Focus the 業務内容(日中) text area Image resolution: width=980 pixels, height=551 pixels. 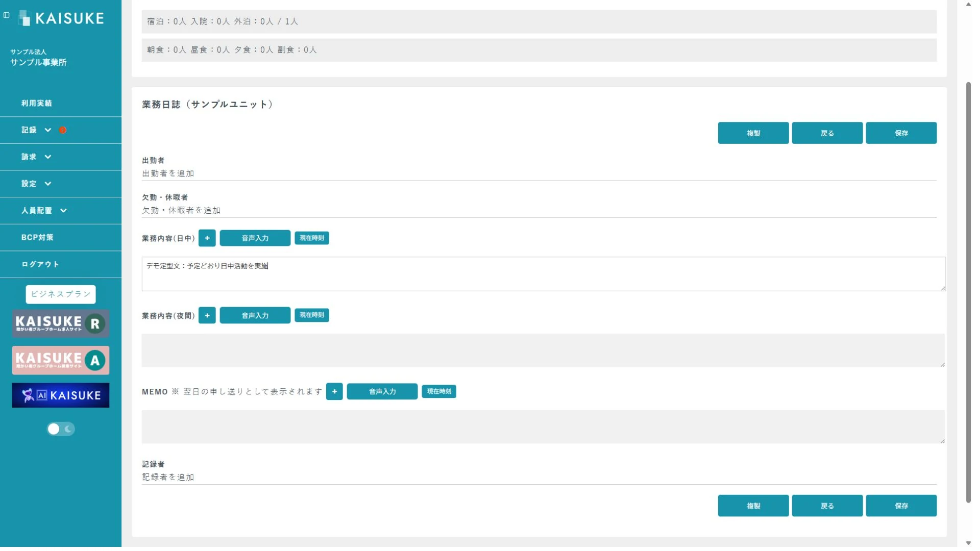[x=544, y=274]
